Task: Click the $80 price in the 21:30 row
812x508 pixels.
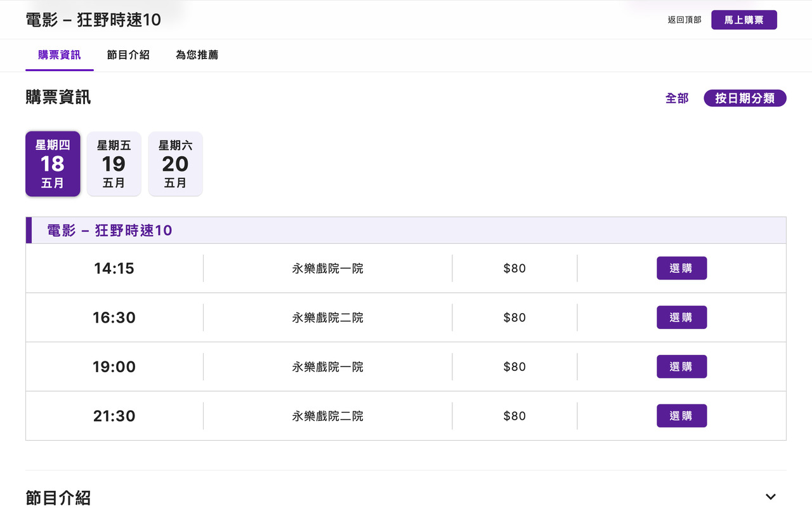Action: (514, 416)
